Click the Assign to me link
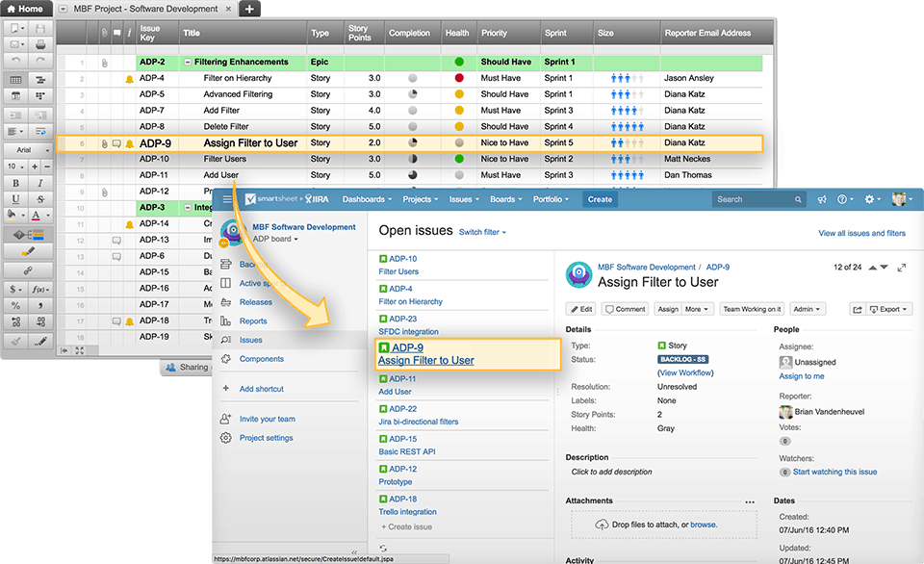This screenshot has width=924, height=564. coord(801,376)
